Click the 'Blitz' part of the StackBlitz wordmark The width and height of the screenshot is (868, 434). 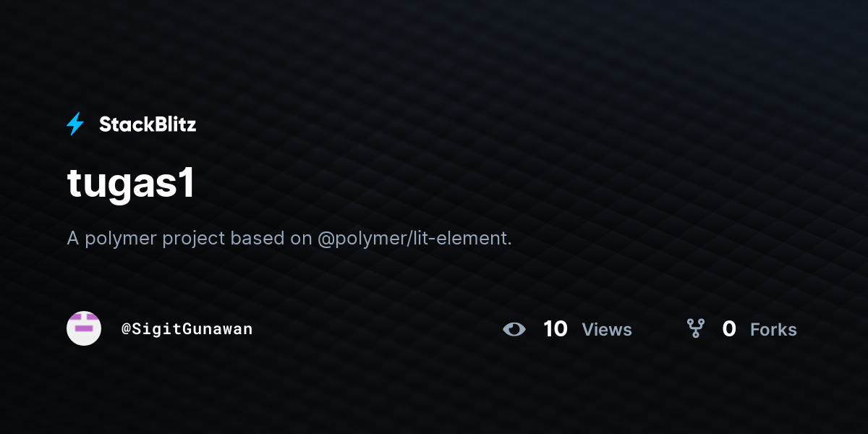pyautogui.click(x=172, y=124)
